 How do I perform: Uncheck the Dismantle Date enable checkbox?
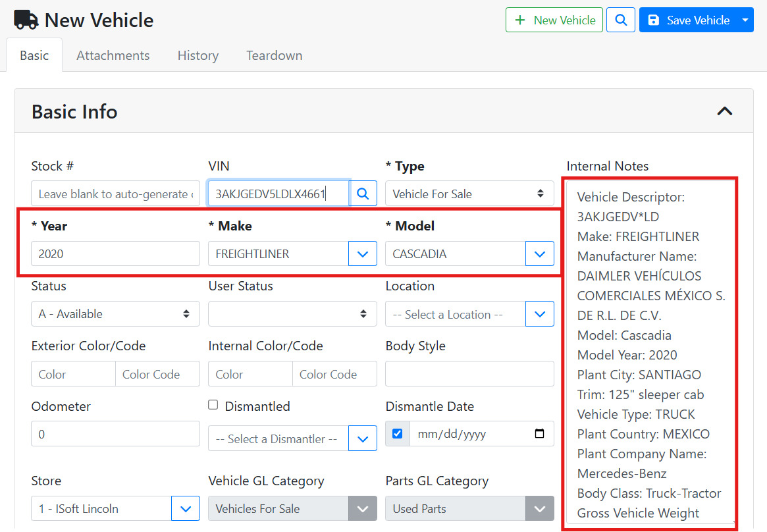tap(397, 434)
